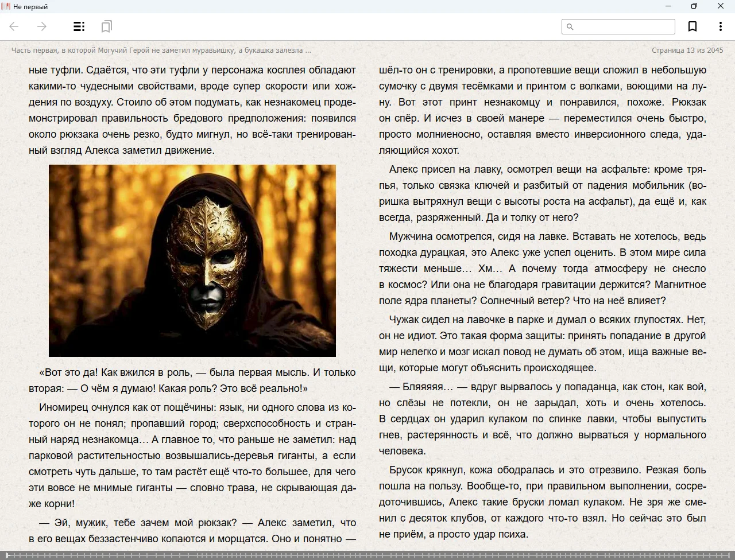The image size is (735, 560).
Task: Click the paragraph starting 'Брусок крякнул'
Action: (x=542, y=501)
